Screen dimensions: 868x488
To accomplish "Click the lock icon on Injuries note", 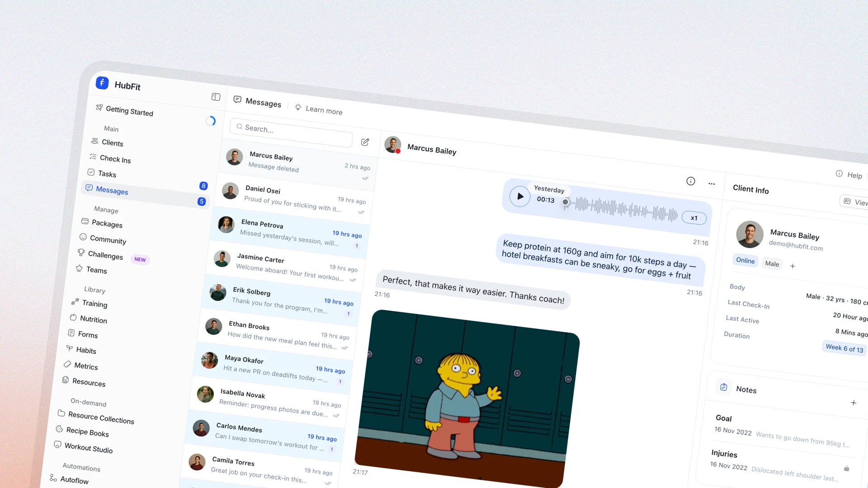I will (846, 469).
